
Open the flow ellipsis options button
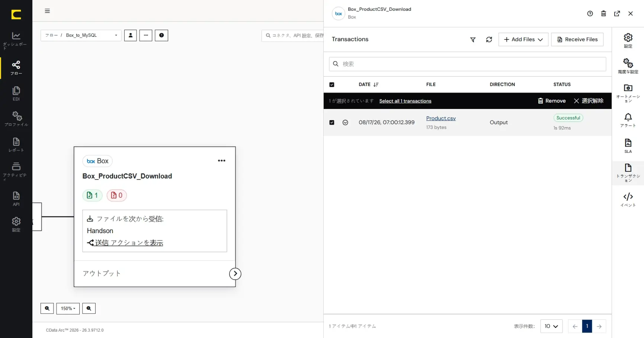[x=146, y=35]
